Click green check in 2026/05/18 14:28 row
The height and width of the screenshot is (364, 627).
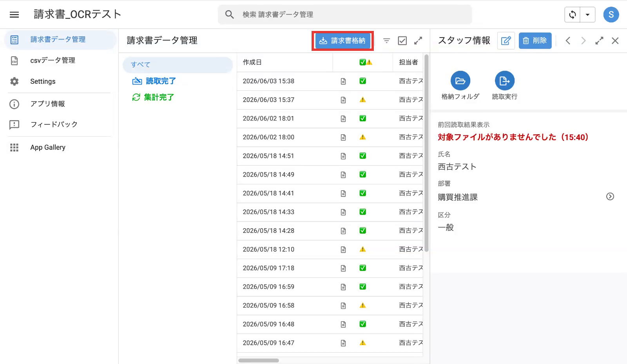click(x=363, y=231)
